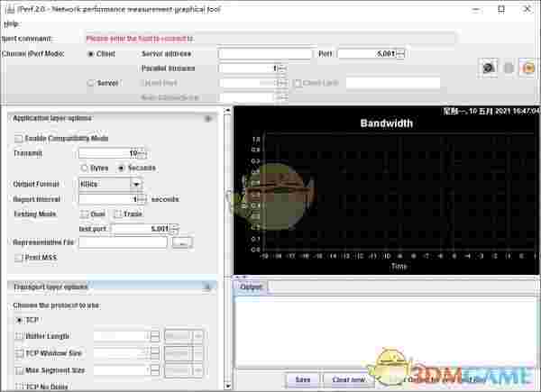
Task: Click the Parallel Streams value field
Action: click(x=249, y=68)
